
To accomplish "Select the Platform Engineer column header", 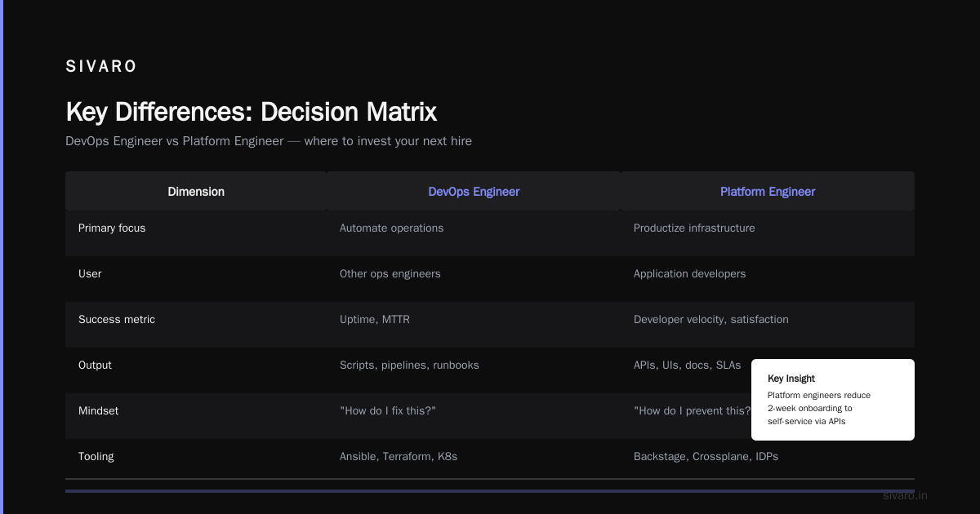I will [768, 192].
